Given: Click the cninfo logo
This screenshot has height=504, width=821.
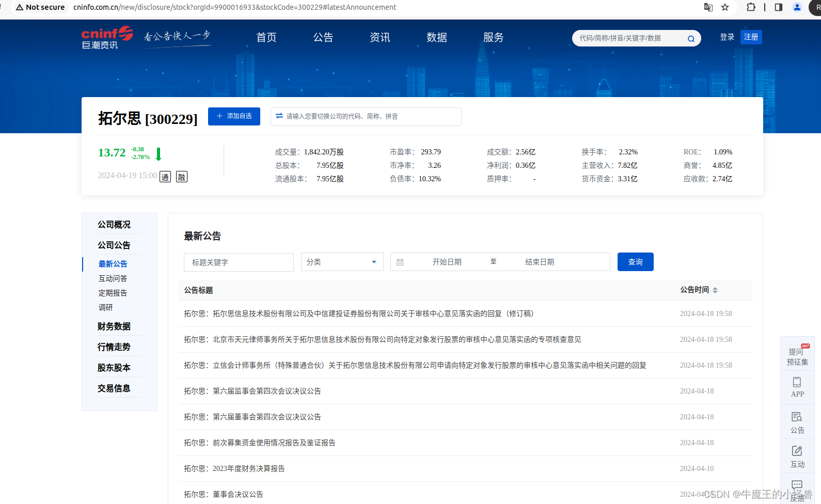Looking at the screenshot, I should [x=107, y=38].
